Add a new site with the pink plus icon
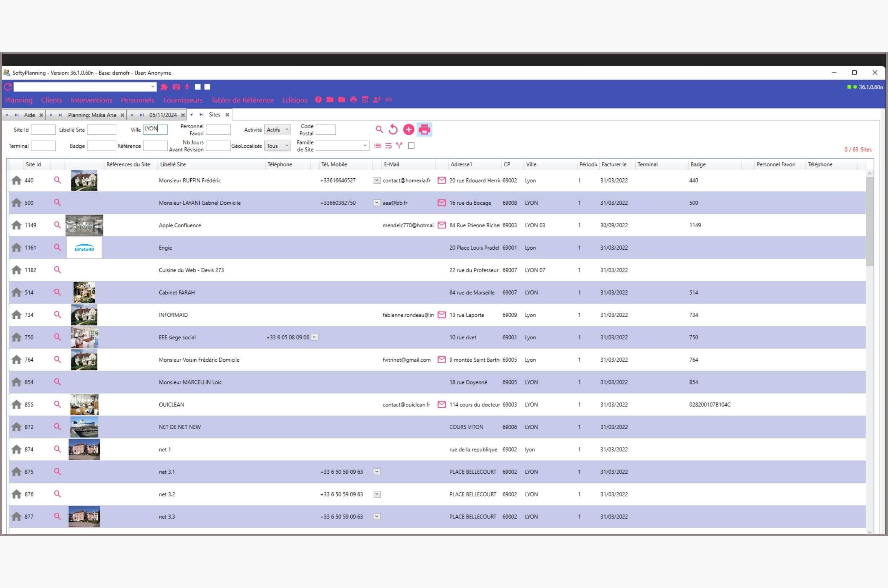 (x=409, y=129)
